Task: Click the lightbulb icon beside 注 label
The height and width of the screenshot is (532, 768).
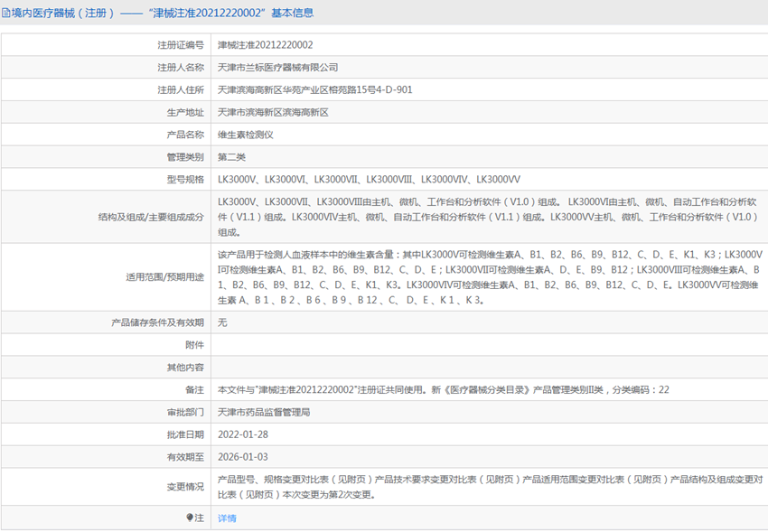Action: click(x=190, y=518)
